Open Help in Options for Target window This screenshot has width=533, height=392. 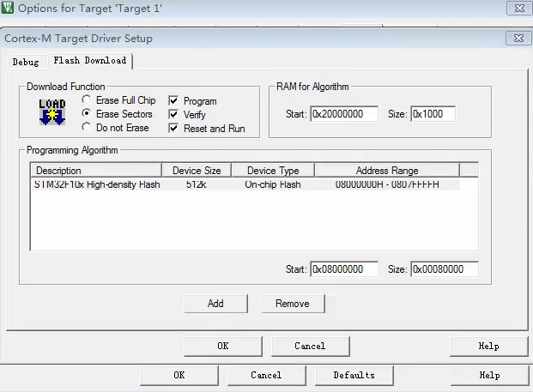pos(489,376)
